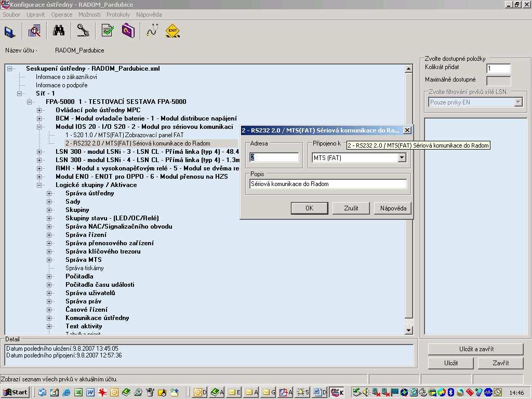532x399 pixels.
Task: Open the Možnosti menu
Action: [x=89, y=15]
